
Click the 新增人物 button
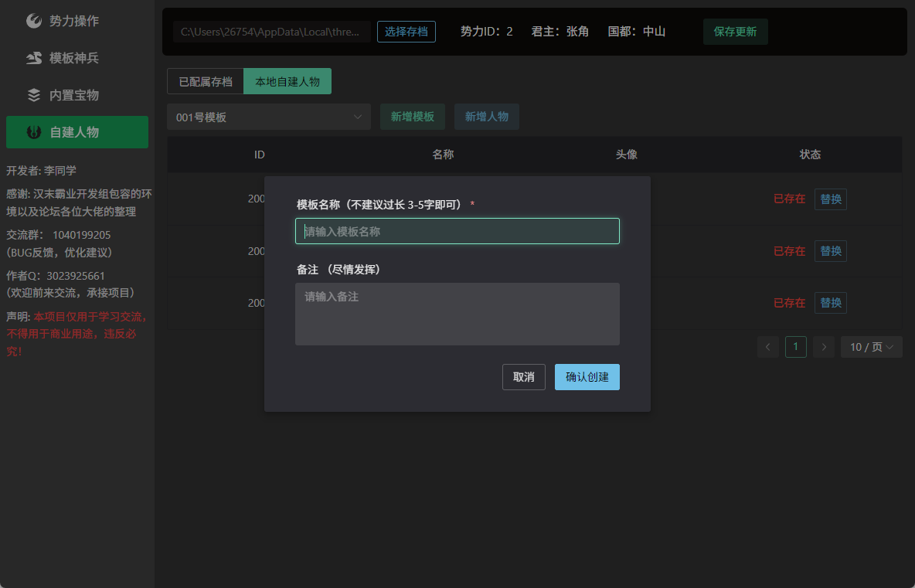487,117
